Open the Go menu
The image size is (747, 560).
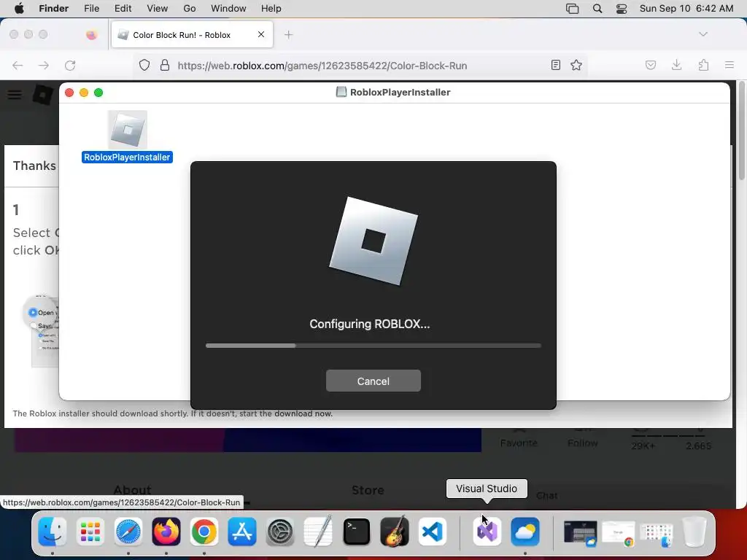[189, 9]
